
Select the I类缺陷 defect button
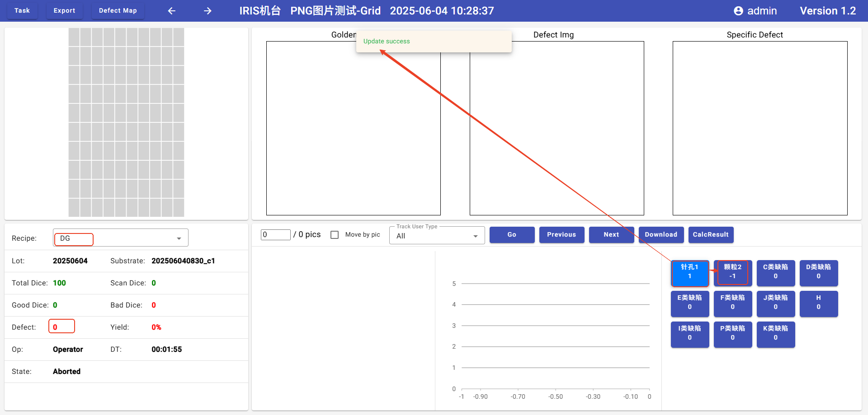coord(690,335)
